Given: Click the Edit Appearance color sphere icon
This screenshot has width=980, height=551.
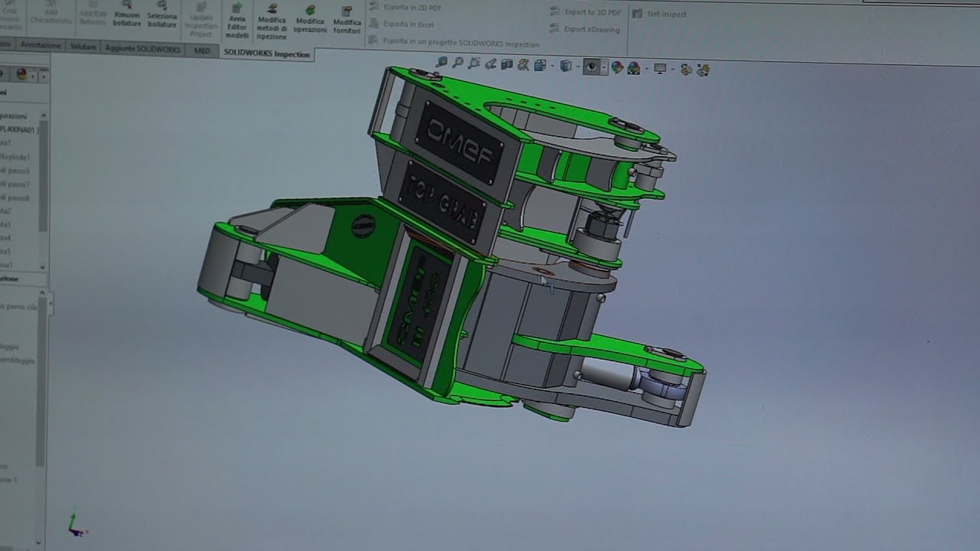Looking at the screenshot, I should click(x=617, y=67).
